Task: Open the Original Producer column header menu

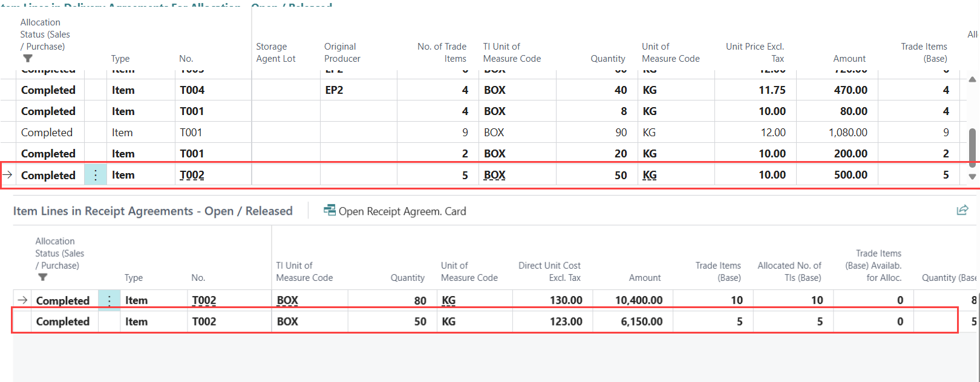Action: click(x=342, y=53)
